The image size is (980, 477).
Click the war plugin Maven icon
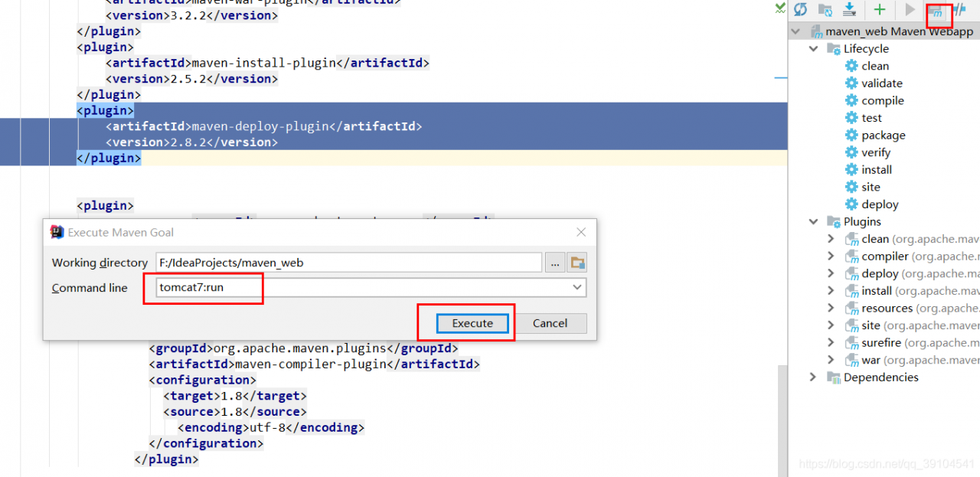pyautogui.click(x=851, y=360)
